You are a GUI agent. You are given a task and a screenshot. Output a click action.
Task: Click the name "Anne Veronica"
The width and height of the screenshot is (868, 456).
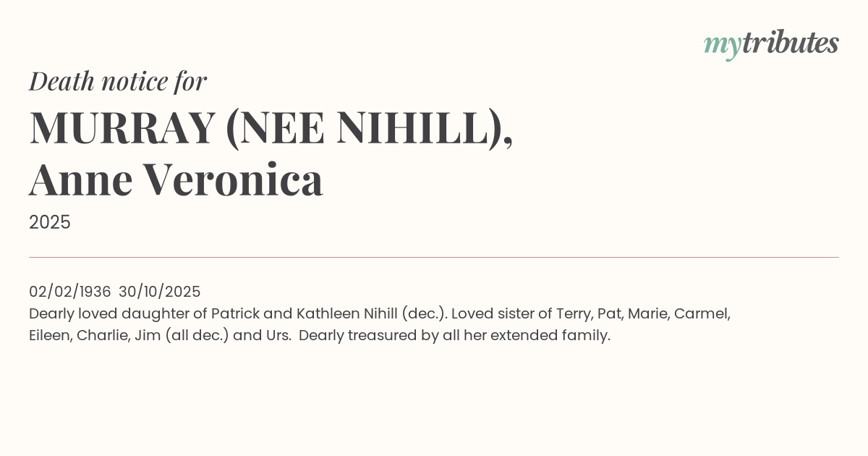click(x=176, y=180)
